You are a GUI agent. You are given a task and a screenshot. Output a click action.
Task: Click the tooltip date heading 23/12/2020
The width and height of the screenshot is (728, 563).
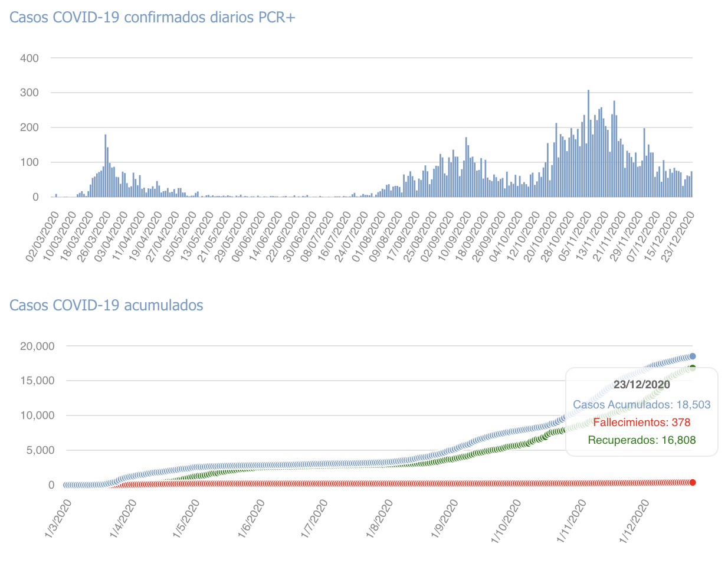pos(641,385)
